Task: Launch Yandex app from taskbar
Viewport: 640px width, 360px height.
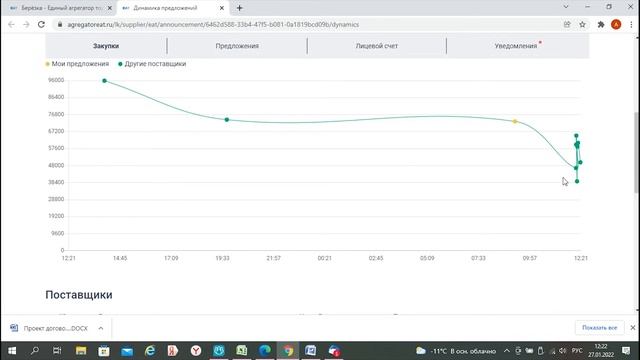Action: click(173, 351)
